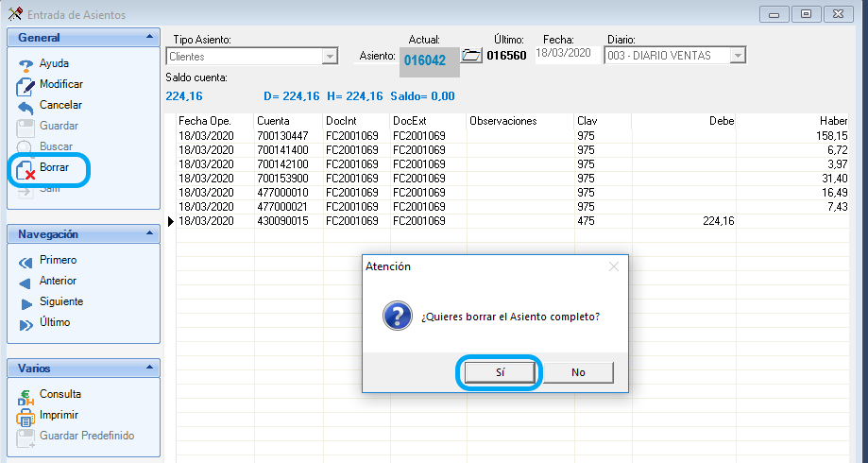Click the Haber value 3,97
This screenshot has width=868, height=463.
click(837, 164)
